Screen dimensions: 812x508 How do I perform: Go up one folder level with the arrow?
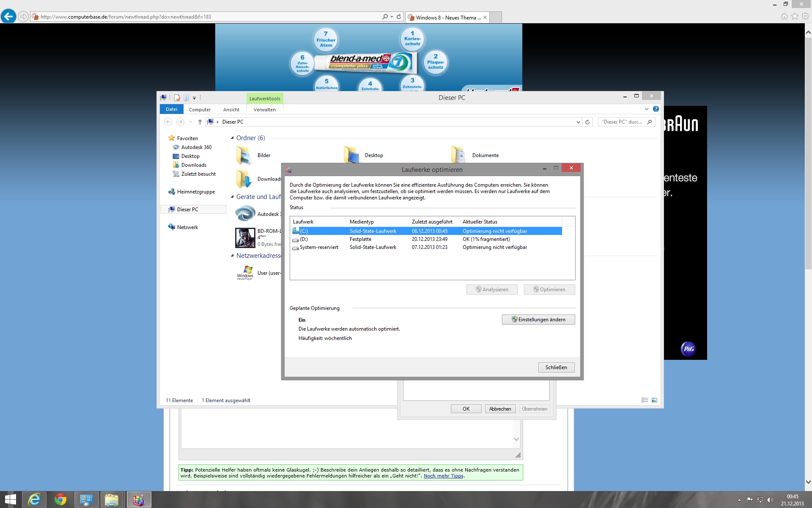click(x=200, y=122)
